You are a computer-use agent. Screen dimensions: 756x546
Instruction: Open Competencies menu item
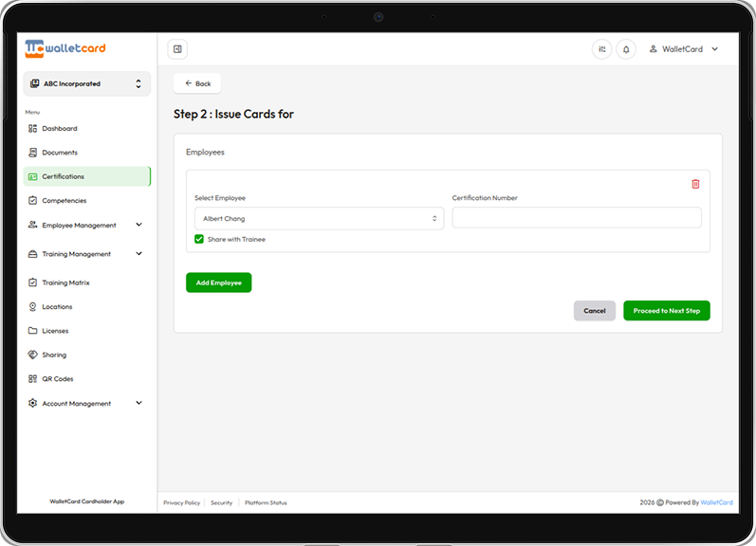86,200
